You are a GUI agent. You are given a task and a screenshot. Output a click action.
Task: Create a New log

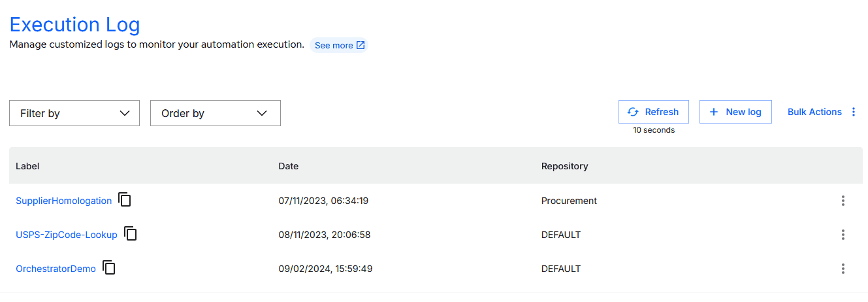(735, 112)
